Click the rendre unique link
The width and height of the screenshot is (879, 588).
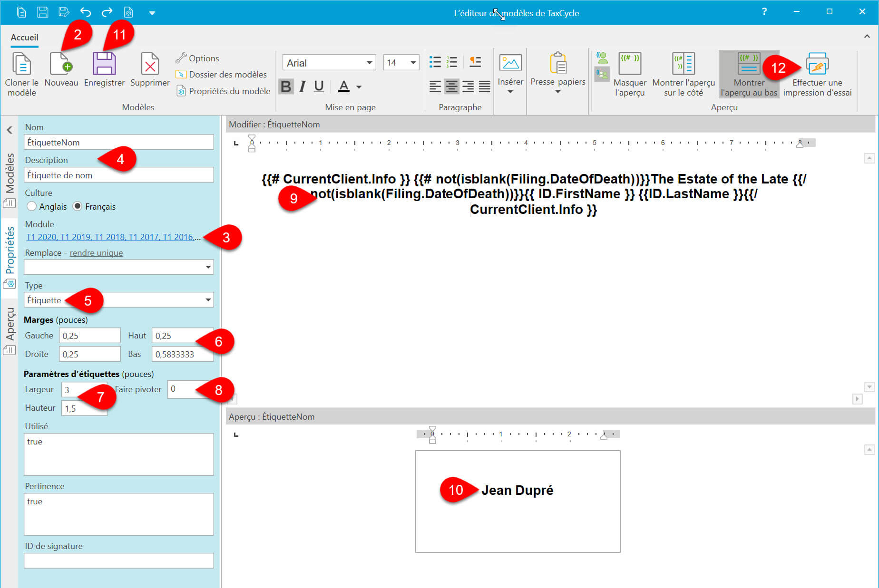[x=96, y=253]
